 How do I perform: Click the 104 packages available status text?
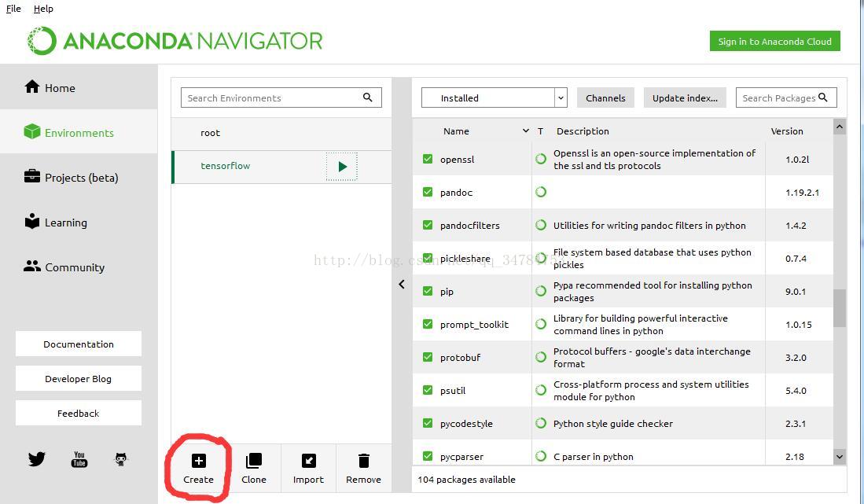tap(467, 479)
